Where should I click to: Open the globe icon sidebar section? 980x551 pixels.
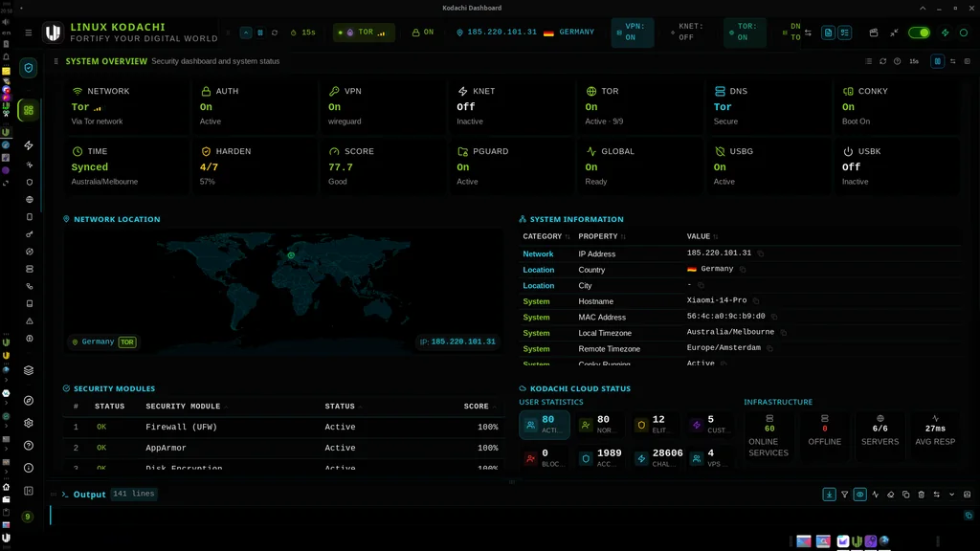[30, 199]
